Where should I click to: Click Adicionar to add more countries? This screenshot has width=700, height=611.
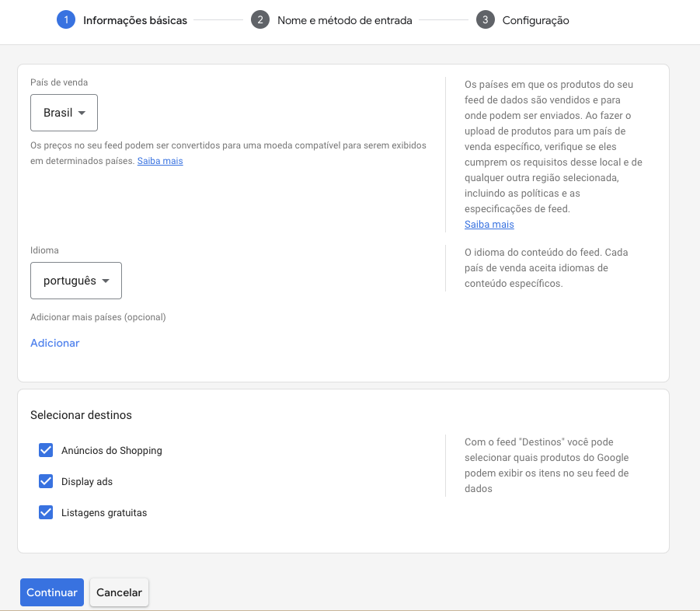[x=54, y=343]
